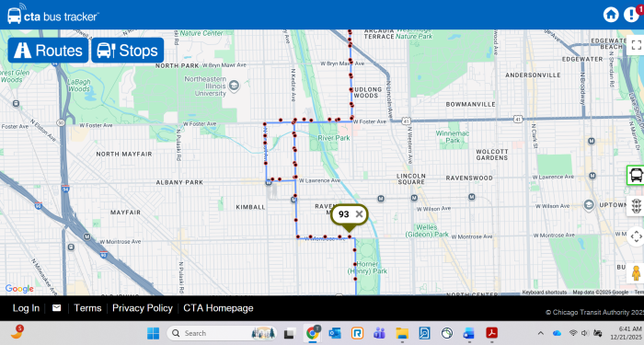Open the Windows Start menu
Screen dimensions: 644x345
154,333
